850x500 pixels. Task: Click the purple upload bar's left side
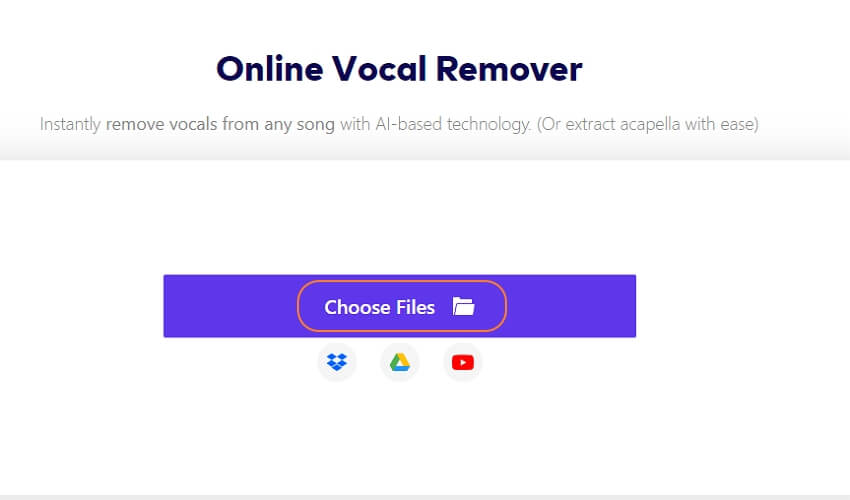[230, 306]
